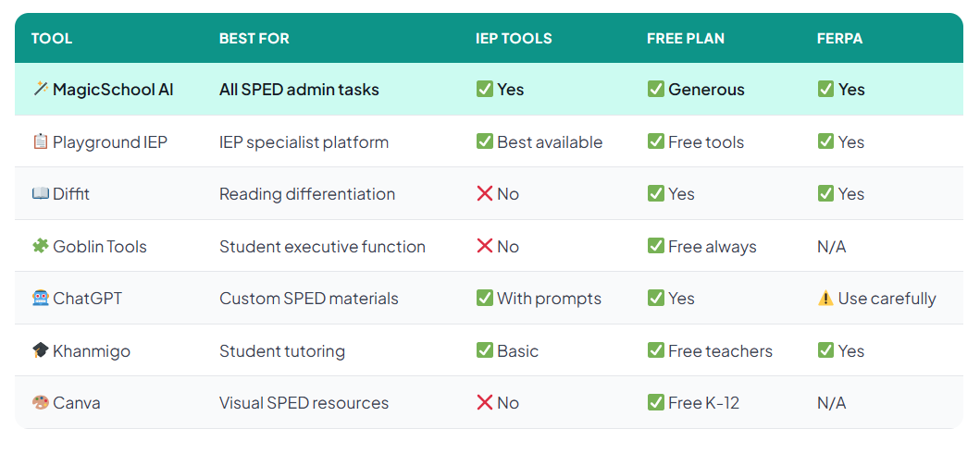Screen dimensions: 980x453
Task: Click the Student tutoring cell
Action: [282, 351]
